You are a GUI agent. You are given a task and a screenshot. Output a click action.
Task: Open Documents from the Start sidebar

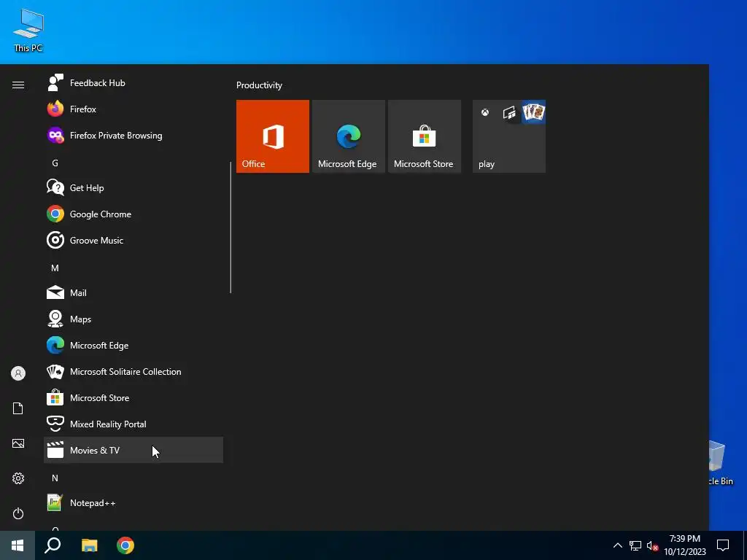pyautogui.click(x=18, y=408)
